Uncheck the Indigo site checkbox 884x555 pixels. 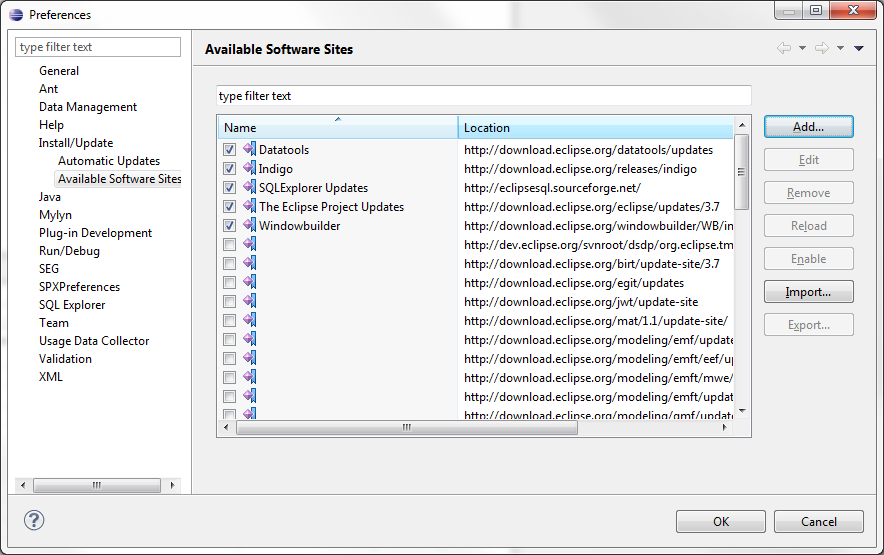tap(230, 169)
